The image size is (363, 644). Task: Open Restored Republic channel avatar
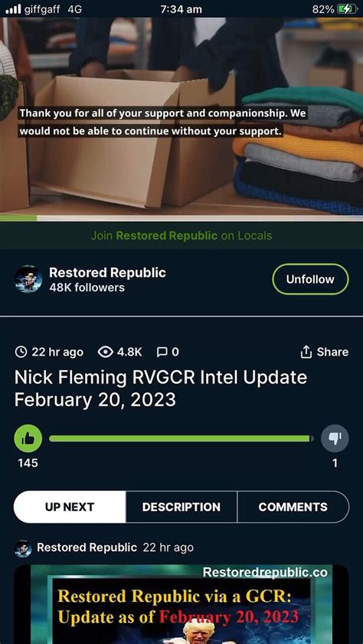pyautogui.click(x=28, y=279)
